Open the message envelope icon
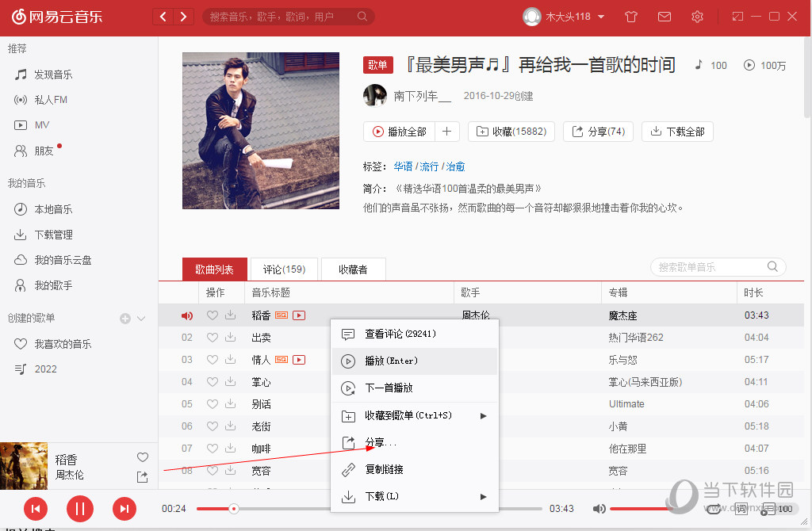 point(665,16)
